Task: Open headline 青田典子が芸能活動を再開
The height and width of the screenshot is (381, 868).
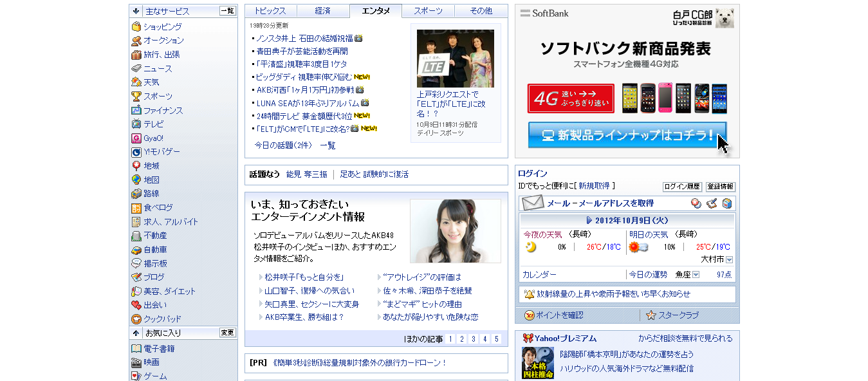Action: 302,51
